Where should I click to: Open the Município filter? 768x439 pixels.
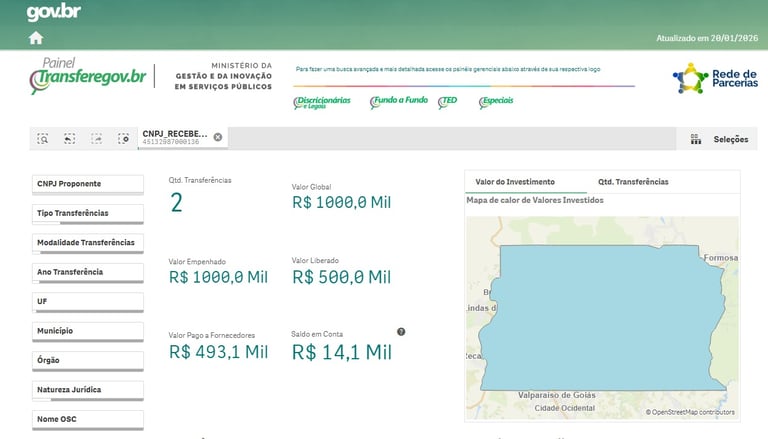[x=88, y=331]
